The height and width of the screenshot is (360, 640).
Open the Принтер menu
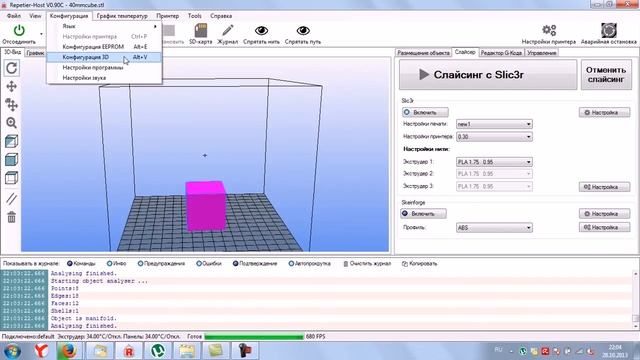click(168, 16)
